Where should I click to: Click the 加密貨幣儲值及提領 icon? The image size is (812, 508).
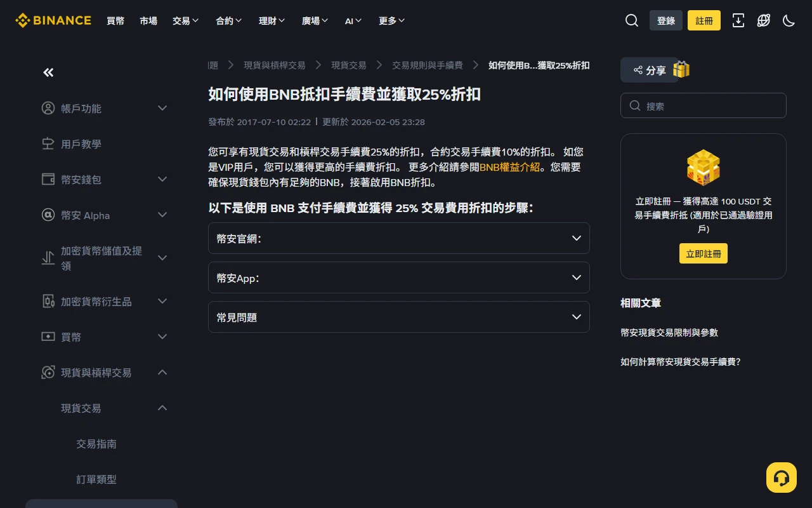(x=48, y=258)
